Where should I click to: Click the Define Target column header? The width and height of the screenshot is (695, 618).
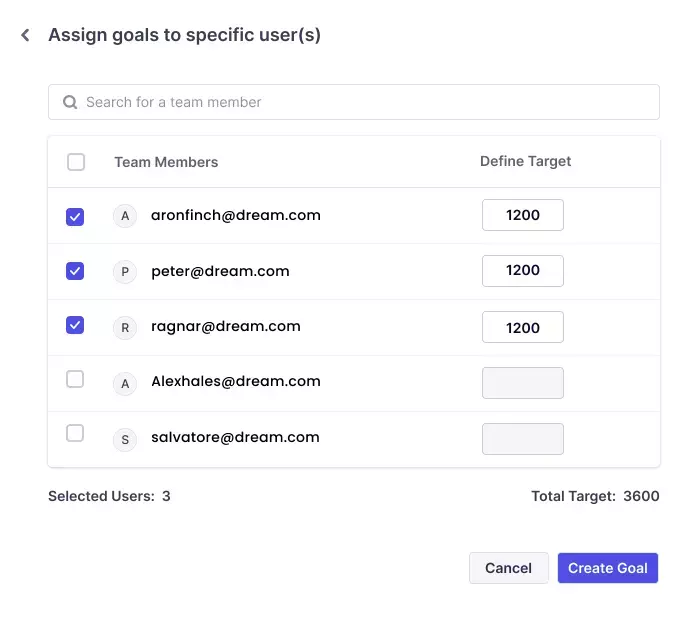[525, 161]
